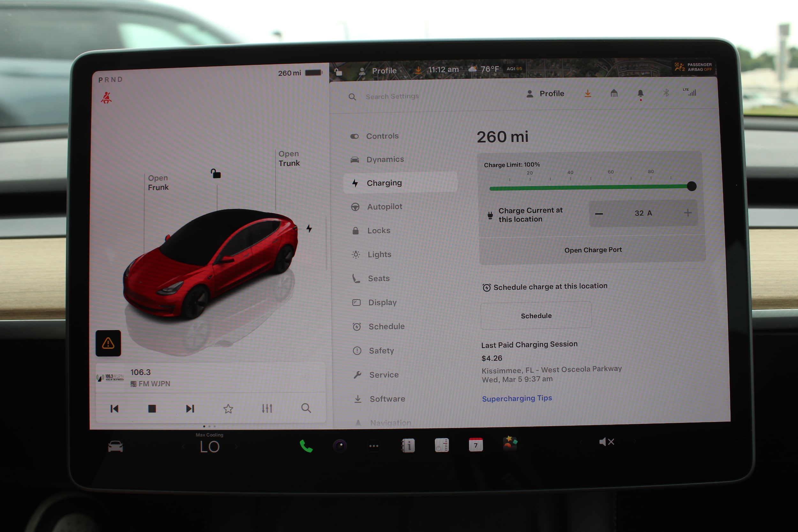This screenshot has width=798, height=532.
Task: Click the Open Charge Port button
Action: coord(592,250)
